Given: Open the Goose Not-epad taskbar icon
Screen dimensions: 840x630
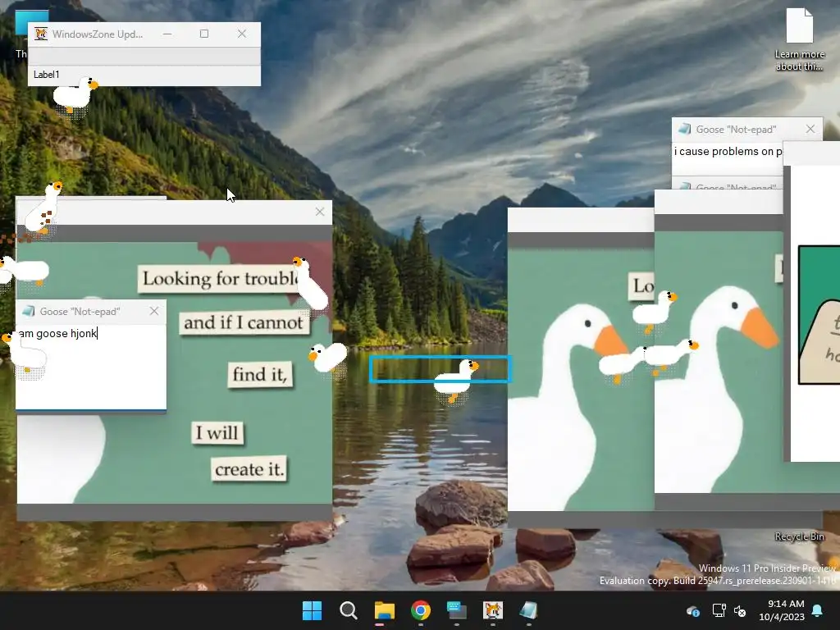Looking at the screenshot, I should pyautogui.click(x=528, y=610).
